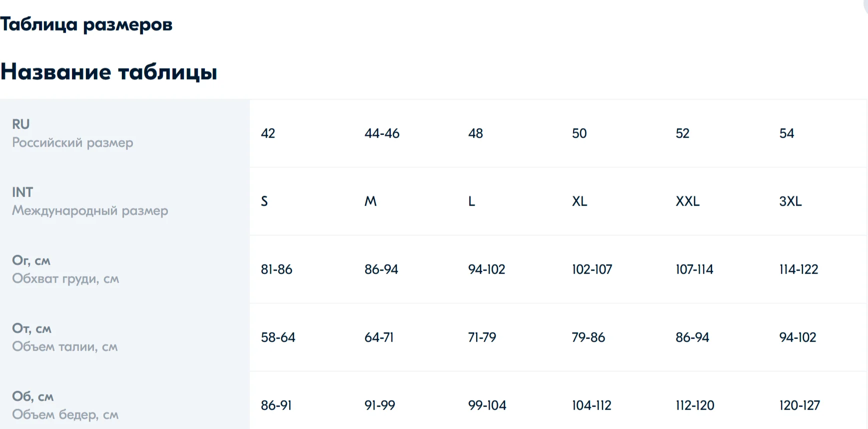The width and height of the screenshot is (868, 429).
Task: Select chest girth value 114-122
Action: click(x=799, y=269)
